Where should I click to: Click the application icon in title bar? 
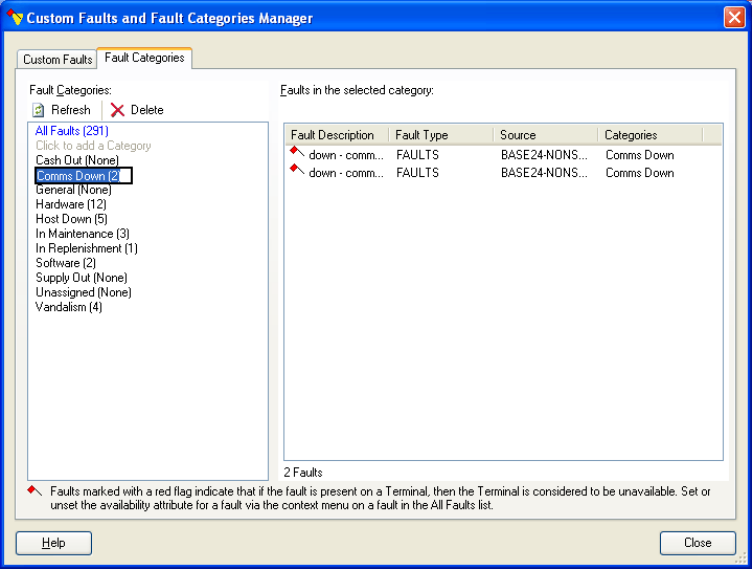click(14, 18)
